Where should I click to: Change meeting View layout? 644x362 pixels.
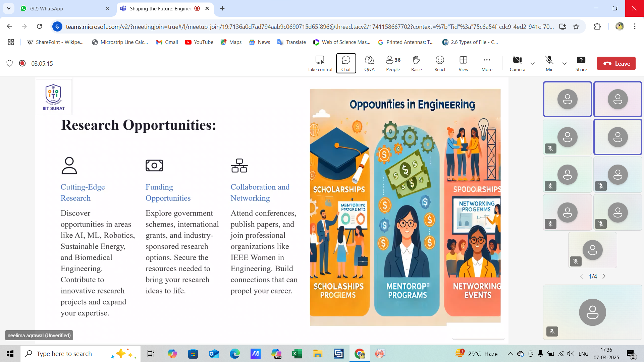tap(463, 63)
